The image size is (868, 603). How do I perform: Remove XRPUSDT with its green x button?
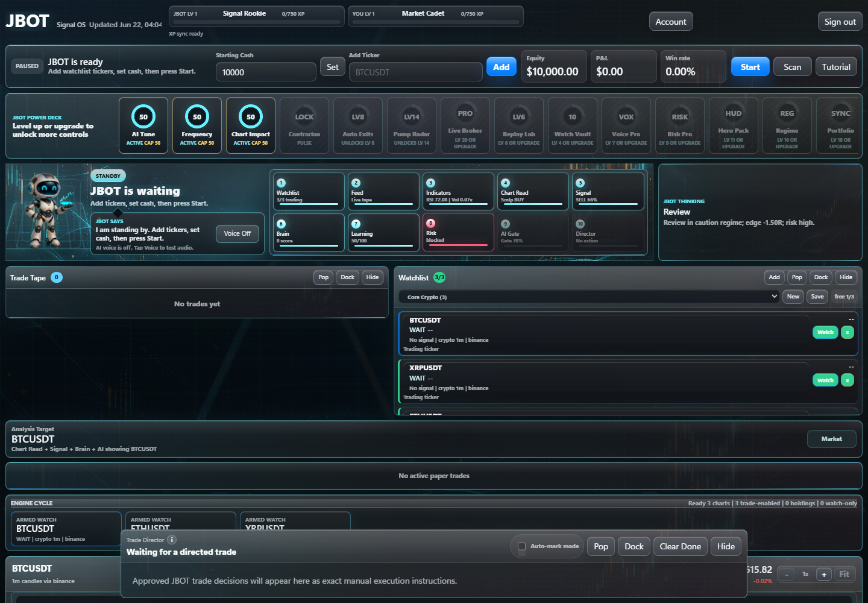tap(848, 380)
